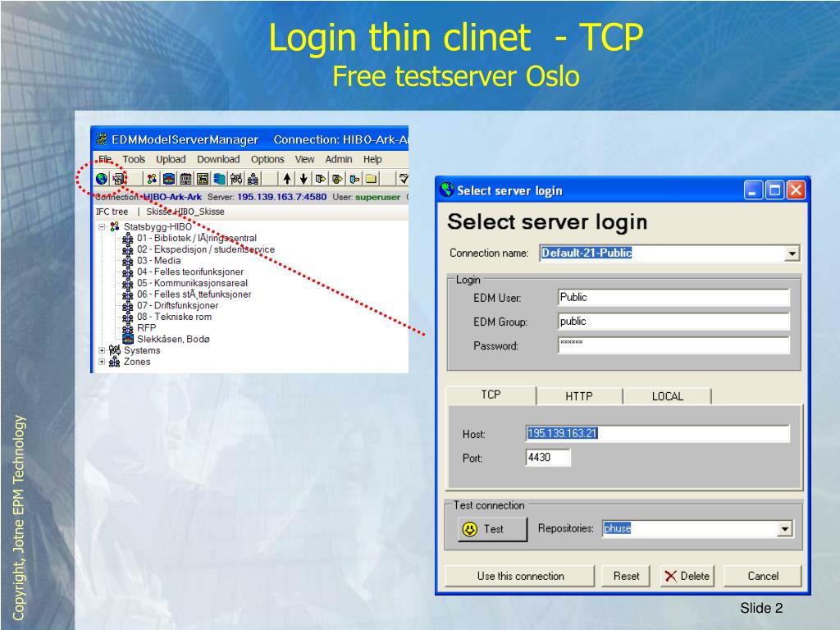Expand the Systems tree node

coord(102,350)
